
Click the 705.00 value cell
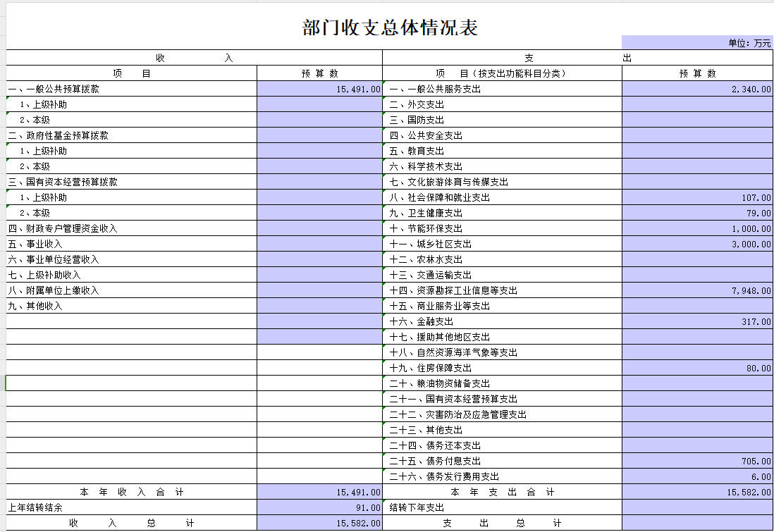(x=697, y=461)
